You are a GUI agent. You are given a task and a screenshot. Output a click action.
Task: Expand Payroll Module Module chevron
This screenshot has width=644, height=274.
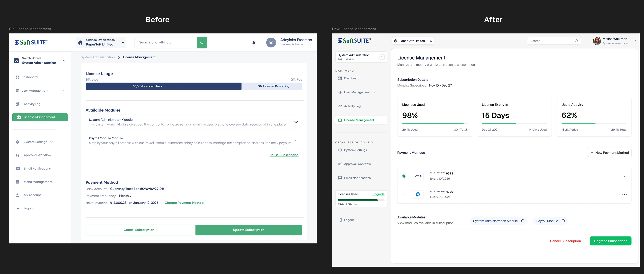coord(296,141)
